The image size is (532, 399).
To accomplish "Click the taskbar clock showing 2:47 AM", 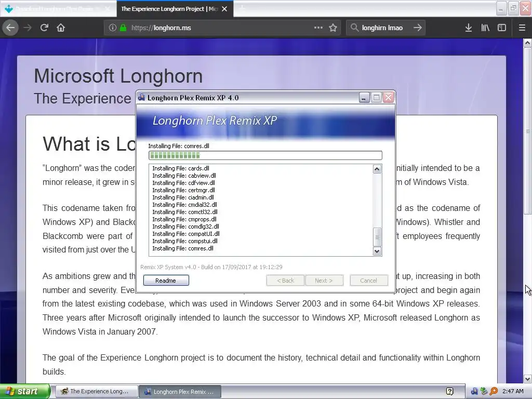I will click(513, 391).
